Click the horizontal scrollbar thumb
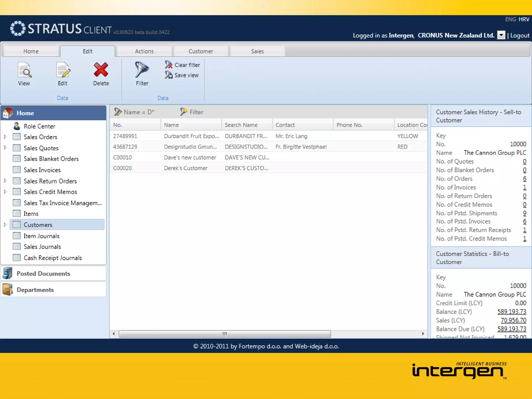532x399 pixels. [x=225, y=334]
